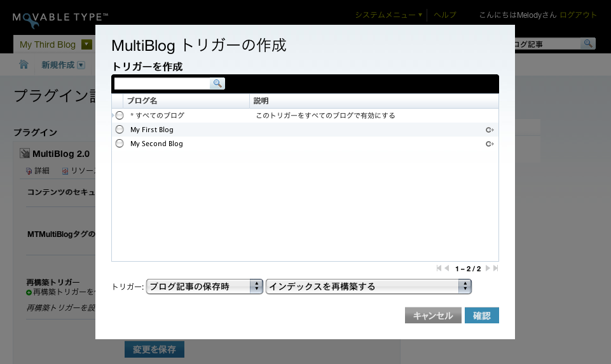The image size is (611, 364).
Task: Click the home icon in the navigation bar
Action: (24, 64)
